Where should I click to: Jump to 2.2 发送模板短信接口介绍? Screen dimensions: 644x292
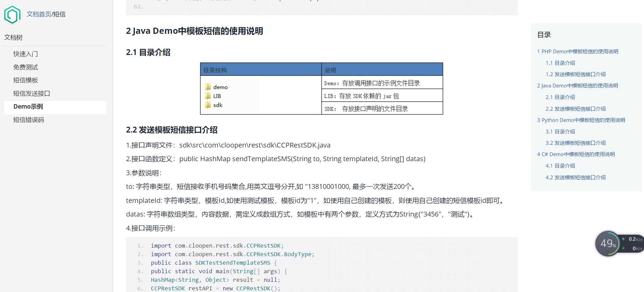click(x=575, y=109)
